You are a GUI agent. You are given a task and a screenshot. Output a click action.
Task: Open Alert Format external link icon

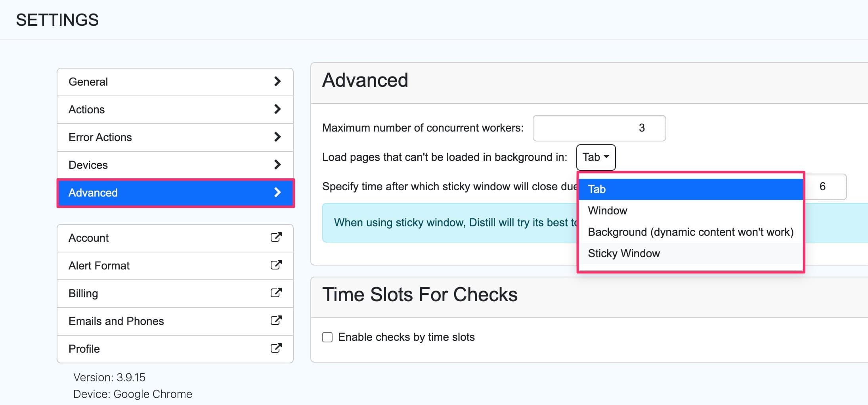(276, 266)
